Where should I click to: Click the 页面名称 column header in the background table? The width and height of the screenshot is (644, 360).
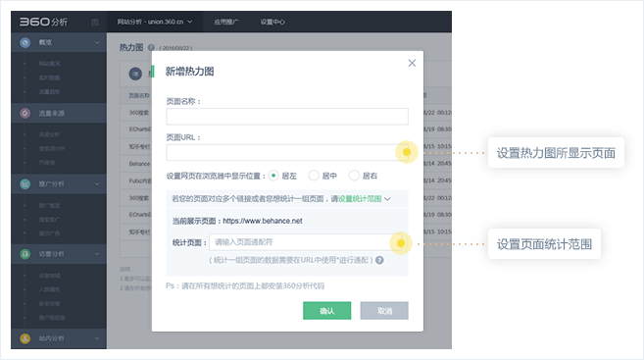(x=139, y=95)
